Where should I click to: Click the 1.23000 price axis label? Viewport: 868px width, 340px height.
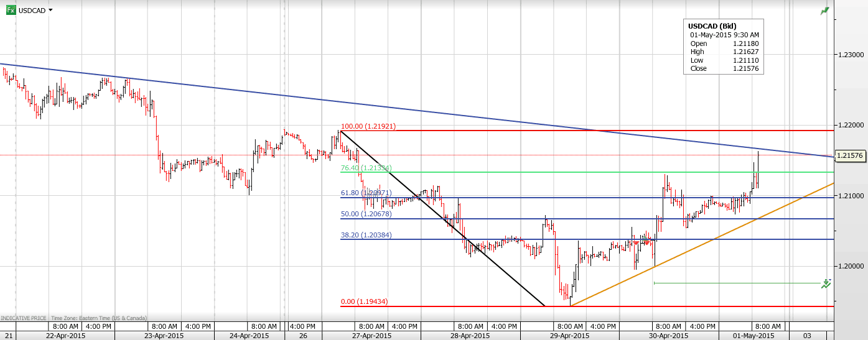(x=850, y=55)
